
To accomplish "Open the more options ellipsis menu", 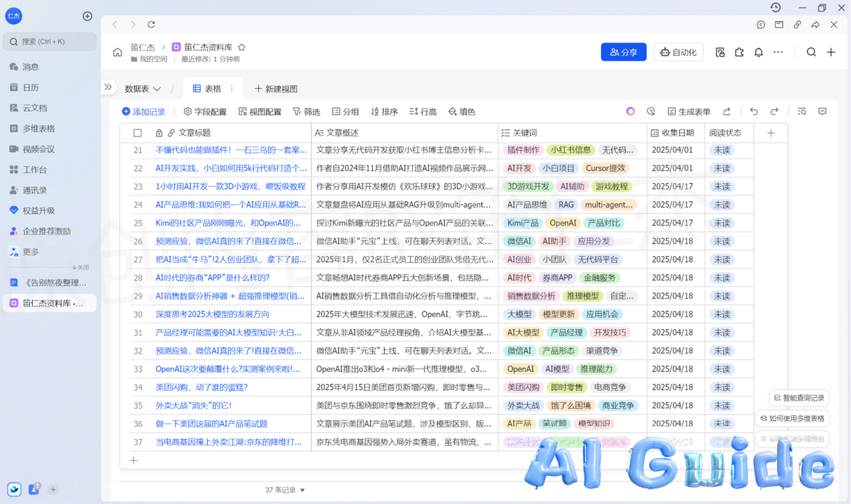I will [778, 52].
